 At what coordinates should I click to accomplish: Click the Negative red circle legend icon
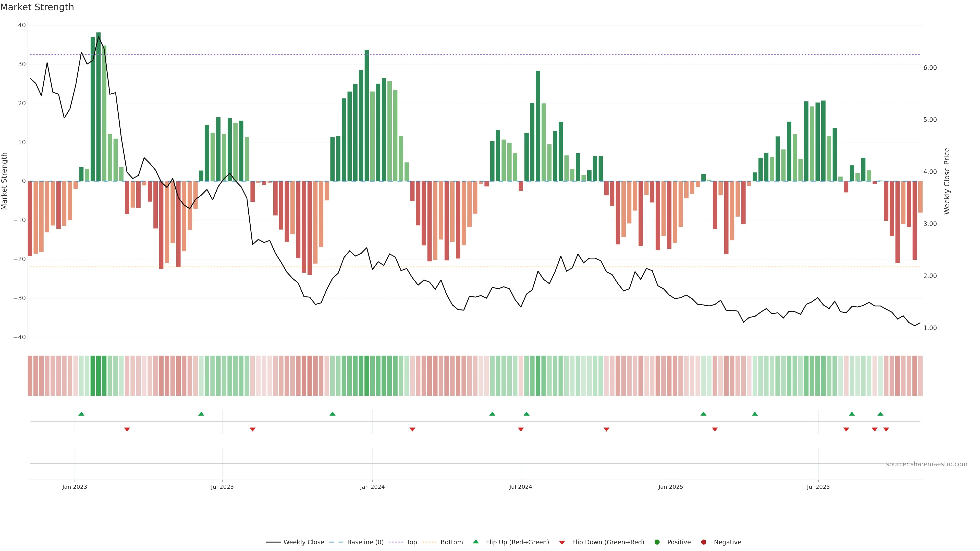click(x=703, y=542)
